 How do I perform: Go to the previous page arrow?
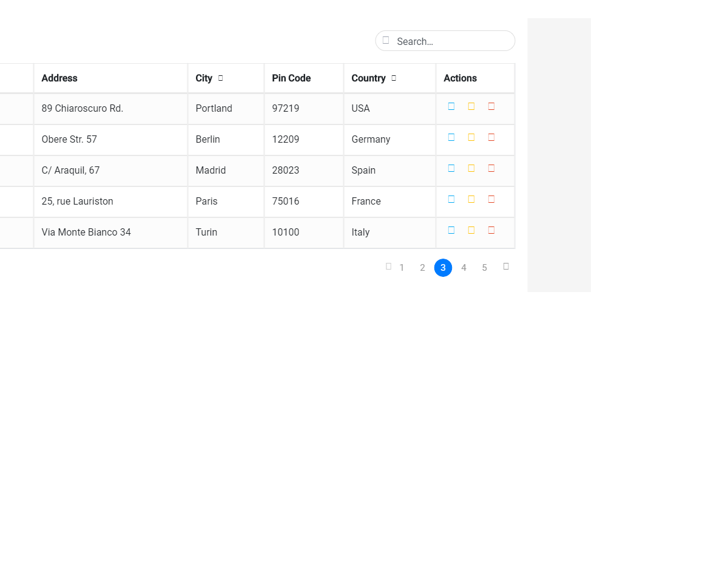388,266
